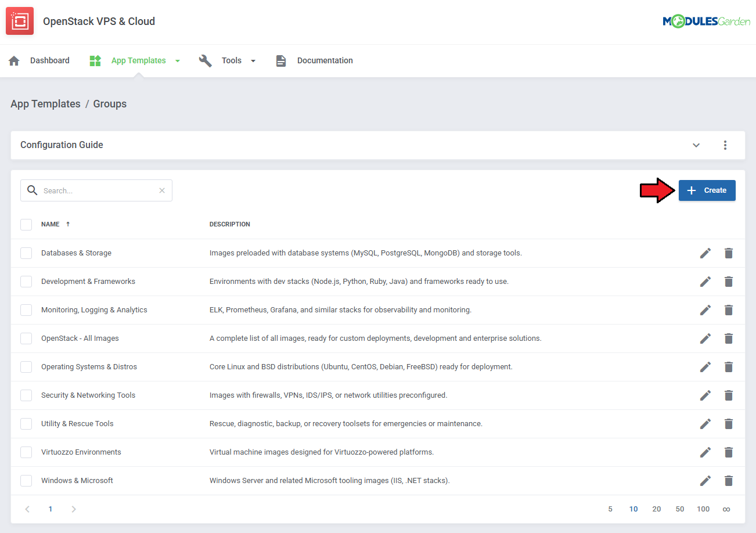The image size is (756, 533).
Task: Click the Create button
Action: point(707,190)
